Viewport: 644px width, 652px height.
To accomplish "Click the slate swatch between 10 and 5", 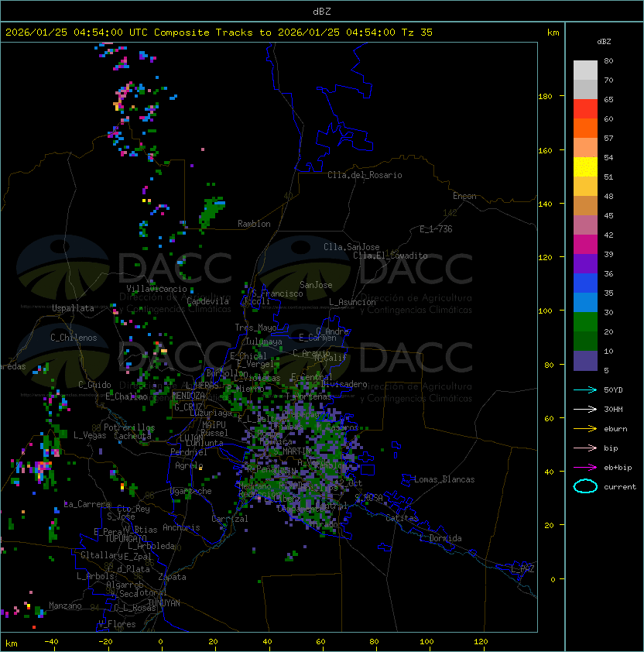I will coord(585,361).
